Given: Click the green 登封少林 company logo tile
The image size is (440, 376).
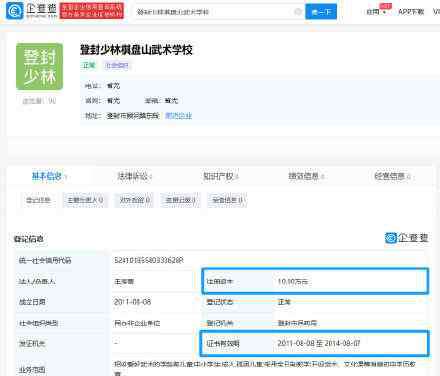Looking at the screenshot, I should [x=39, y=67].
